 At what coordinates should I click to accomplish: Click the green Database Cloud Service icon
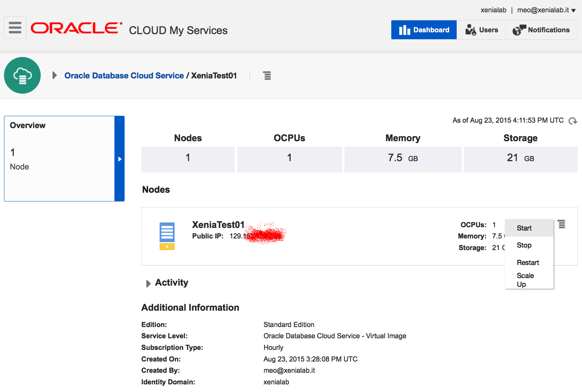pos(23,75)
